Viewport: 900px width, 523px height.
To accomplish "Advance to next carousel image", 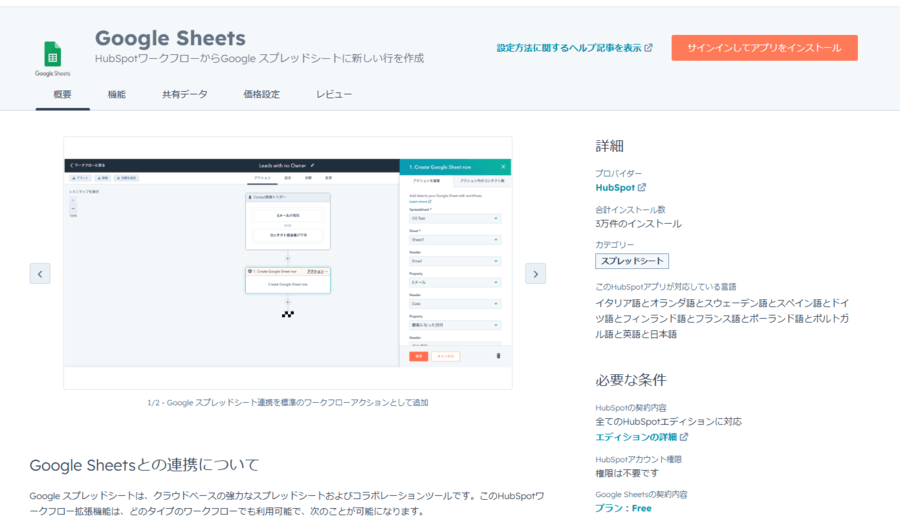I will click(x=536, y=274).
